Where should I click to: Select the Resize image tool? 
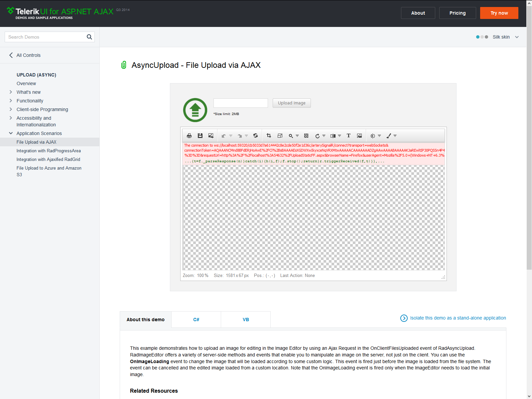[280, 136]
